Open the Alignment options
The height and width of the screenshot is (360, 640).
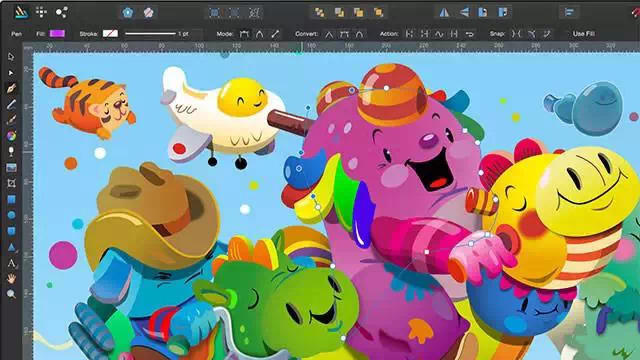569,13
